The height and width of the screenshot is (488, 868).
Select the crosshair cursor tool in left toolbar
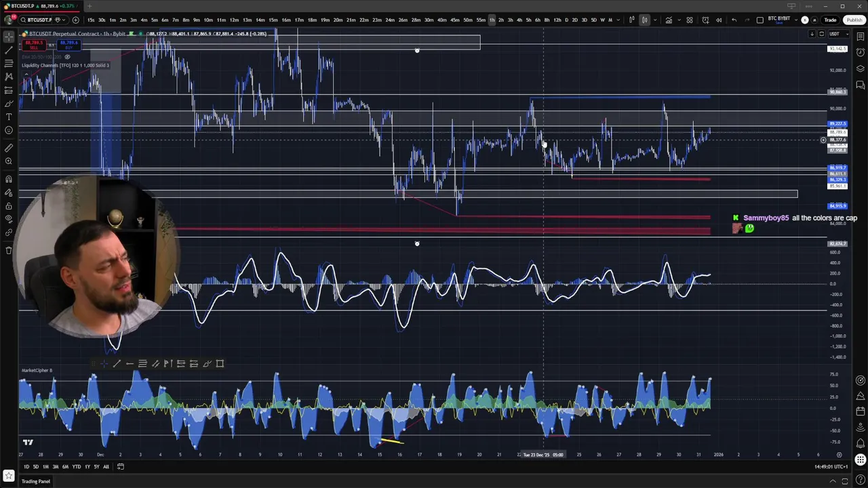click(x=9, y=37)
